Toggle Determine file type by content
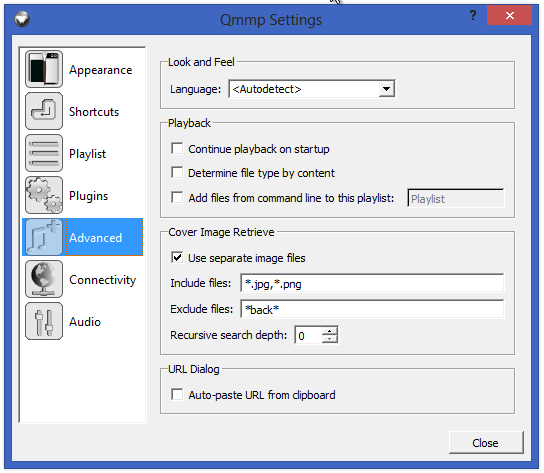Viewport: 544px width, 473px height. [x=177, y=172]
